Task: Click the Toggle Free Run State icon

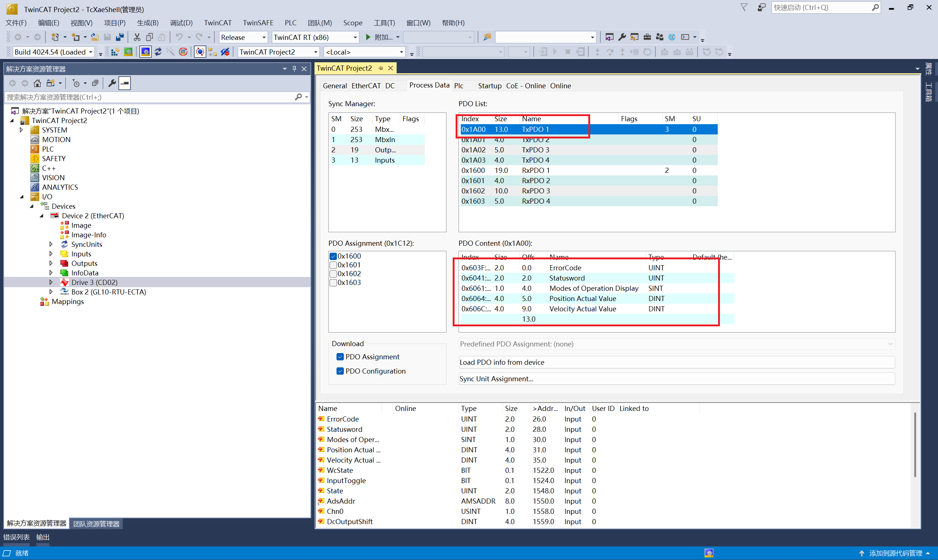Action: click(183, 52)
